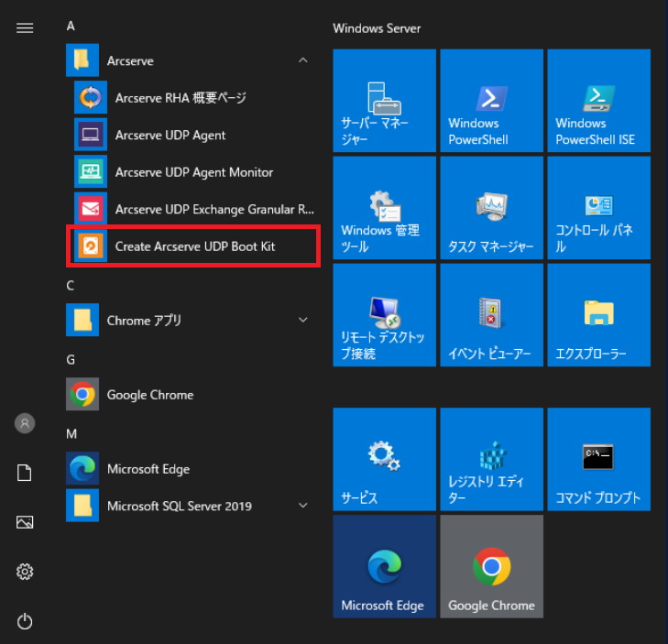The image size is (668, 644).
Task: Open Pictures icon in Start sidebar
Action: (25, 522)
